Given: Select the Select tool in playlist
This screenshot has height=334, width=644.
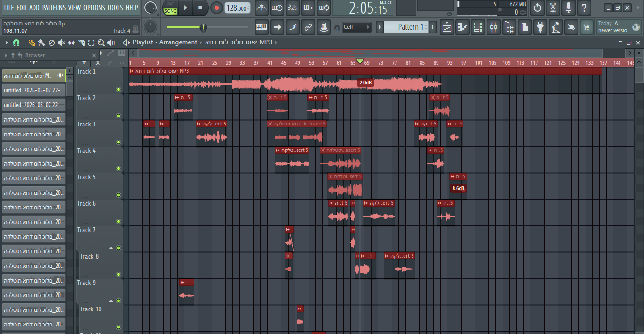Looking at the screenshot, I should pyautogui.click(x=91, y=42).
